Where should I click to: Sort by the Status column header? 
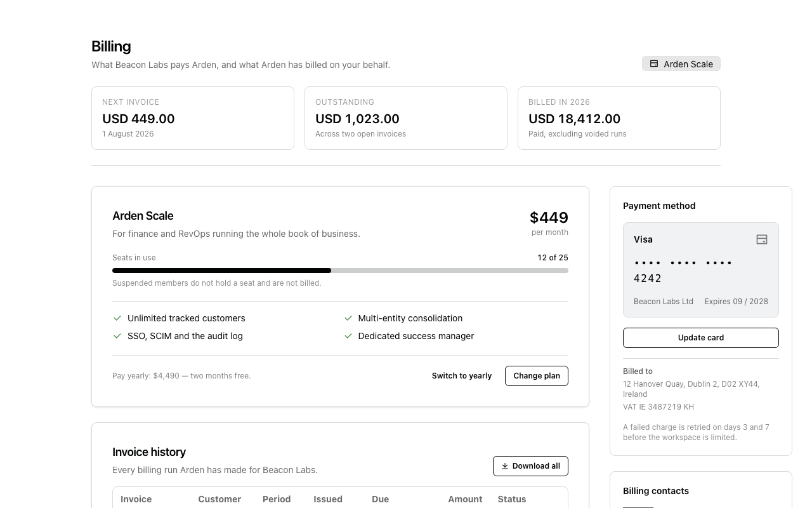[x=512, y=499]
